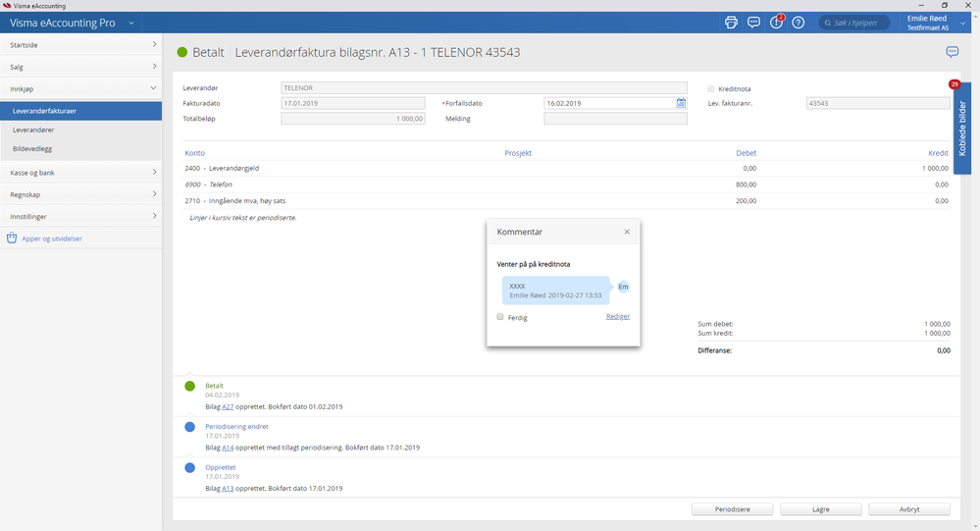The width and height of the screenshot is (980, 531).
Task: Click the Visma logo in title bar
Action: (x=7, y=6)
